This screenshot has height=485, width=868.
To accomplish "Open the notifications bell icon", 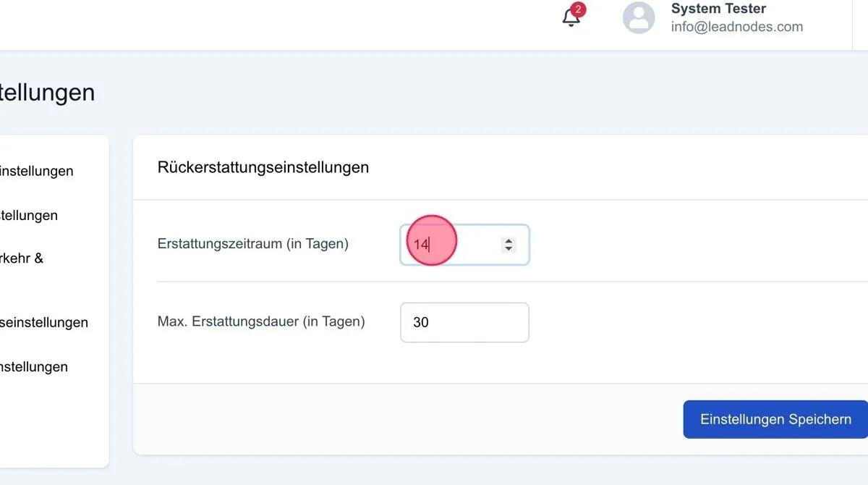I will pos(571,18).
